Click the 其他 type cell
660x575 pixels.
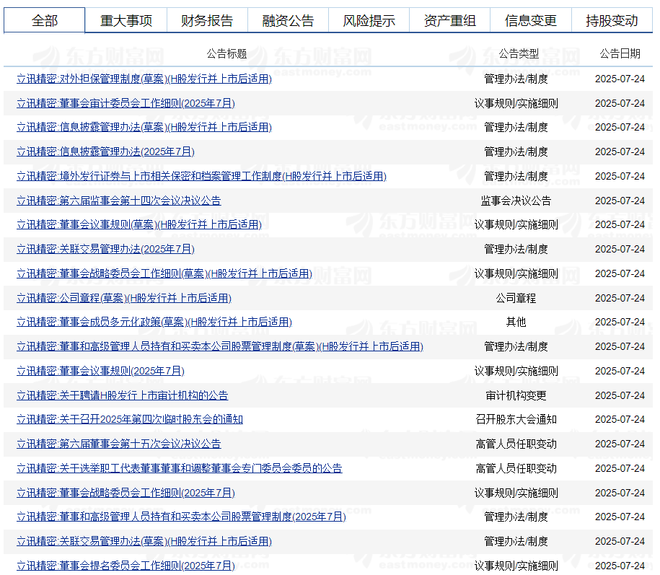pos(516,322)
